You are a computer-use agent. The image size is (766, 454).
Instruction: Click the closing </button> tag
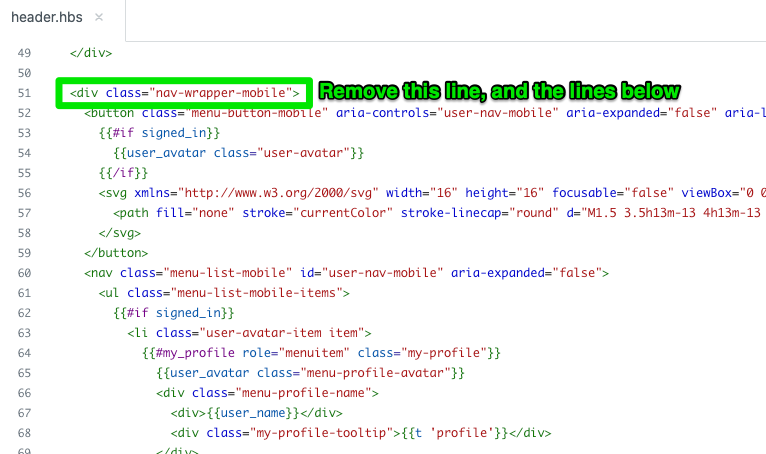[x=116, y=253]
